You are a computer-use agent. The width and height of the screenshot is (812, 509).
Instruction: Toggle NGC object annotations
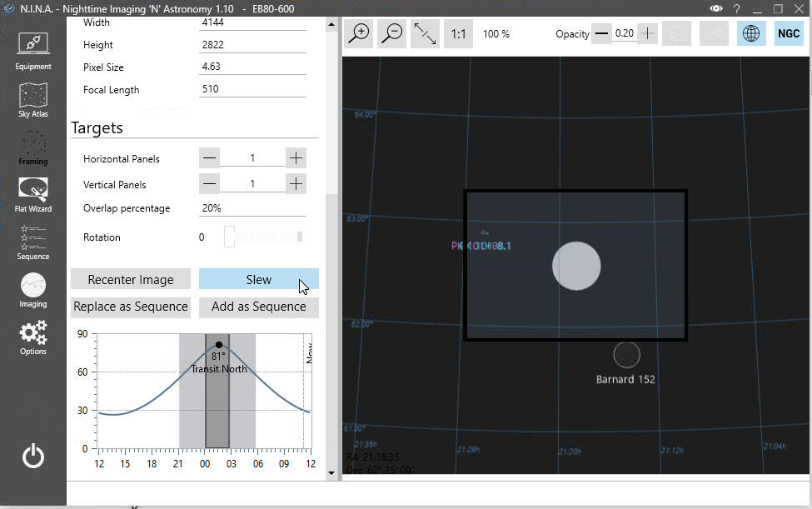[787, 34]
